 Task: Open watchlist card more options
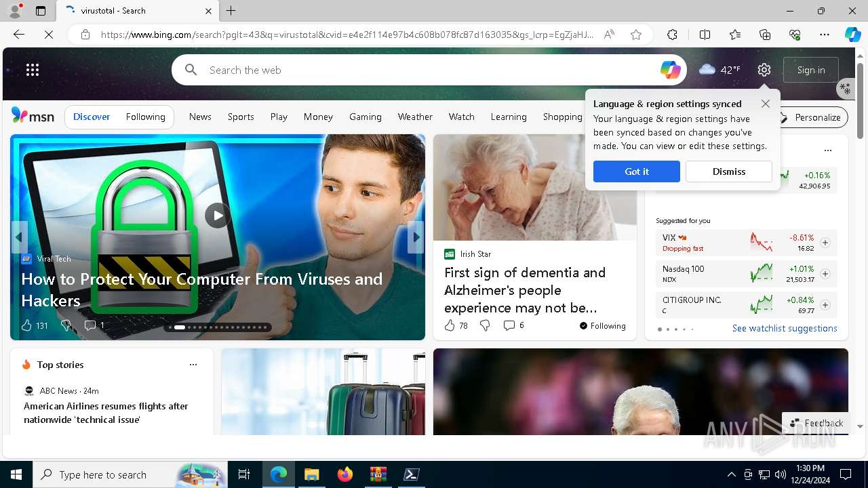827,150
